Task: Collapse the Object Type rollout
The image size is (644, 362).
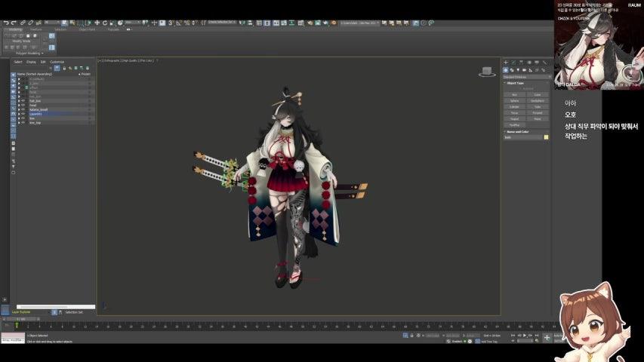Action: [x=526, y=83]
